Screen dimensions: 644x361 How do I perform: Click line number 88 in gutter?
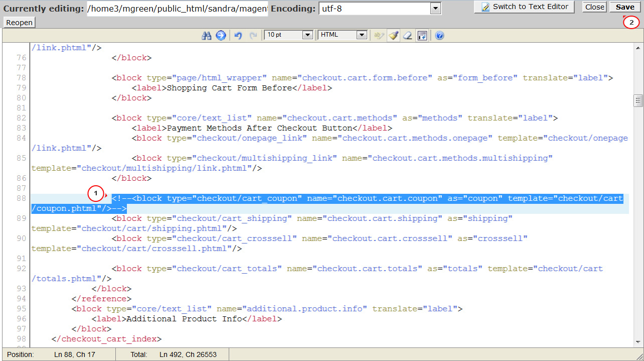coord(21,198)
